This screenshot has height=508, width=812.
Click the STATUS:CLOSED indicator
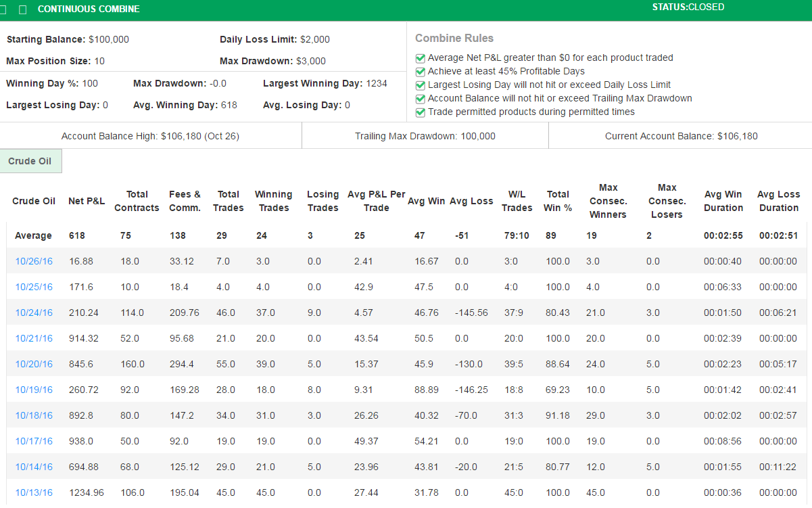688,7
